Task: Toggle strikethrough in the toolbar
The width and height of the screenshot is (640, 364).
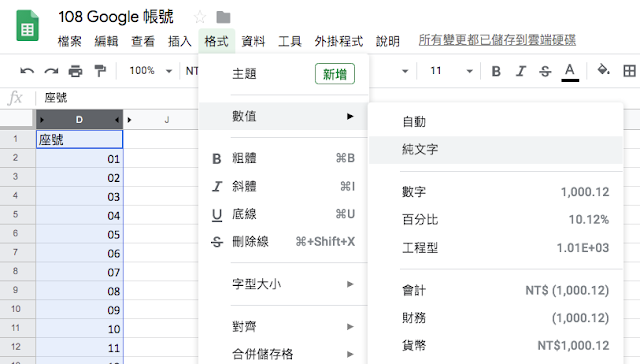Action: pyautogui.click(x=545, y=71)
